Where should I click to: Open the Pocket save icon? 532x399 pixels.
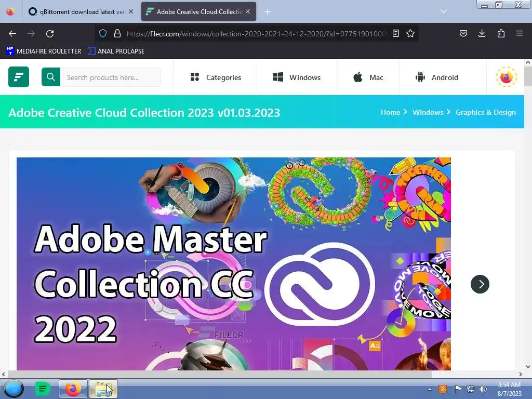(x=463, y=33)
